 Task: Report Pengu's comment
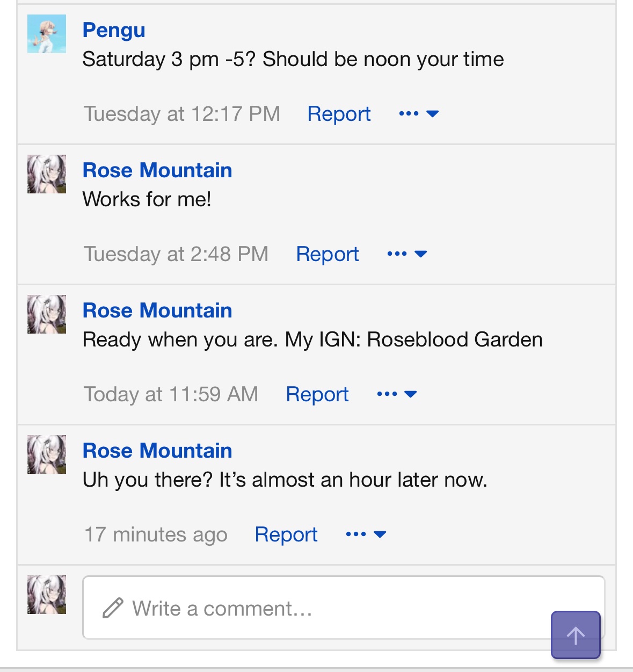pyautogui.click(x=339, y=114)
